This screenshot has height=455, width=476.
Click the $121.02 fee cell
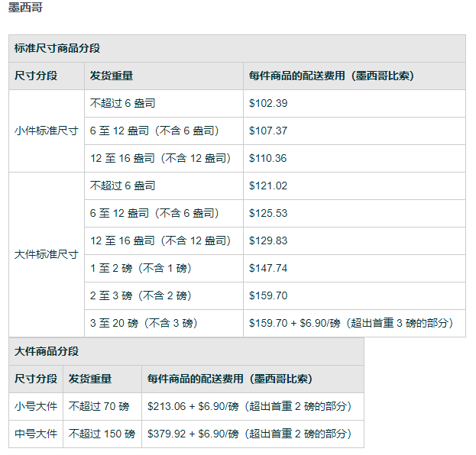(268, 186)
